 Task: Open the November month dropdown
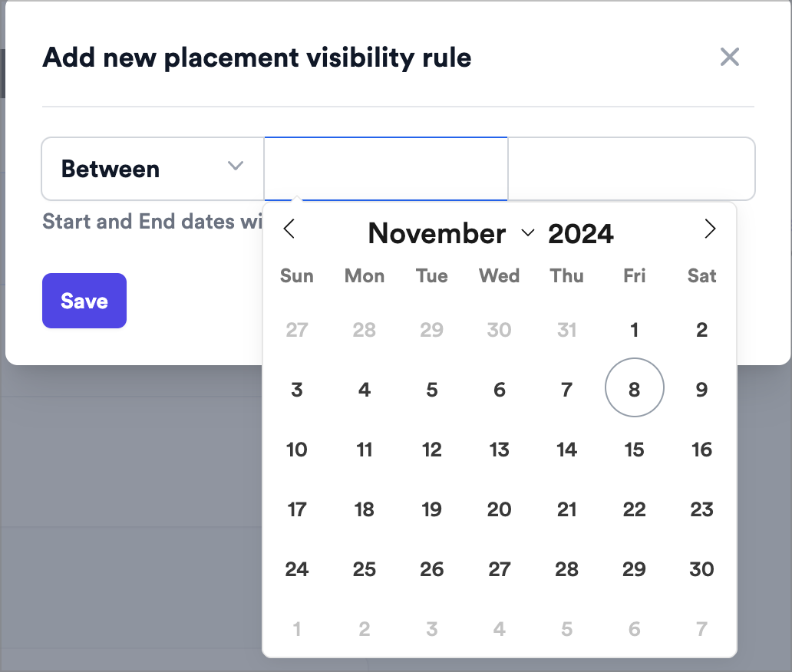(450, 233)
